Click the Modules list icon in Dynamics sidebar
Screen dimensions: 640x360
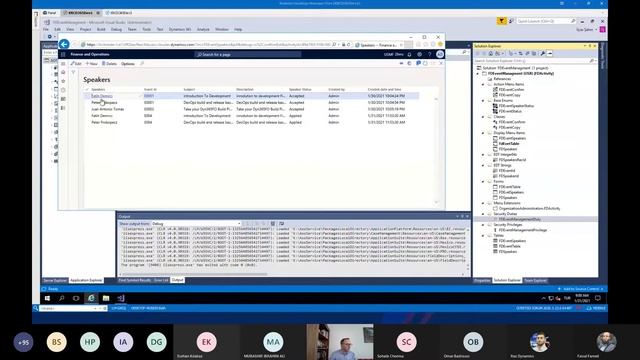(63, 108)
